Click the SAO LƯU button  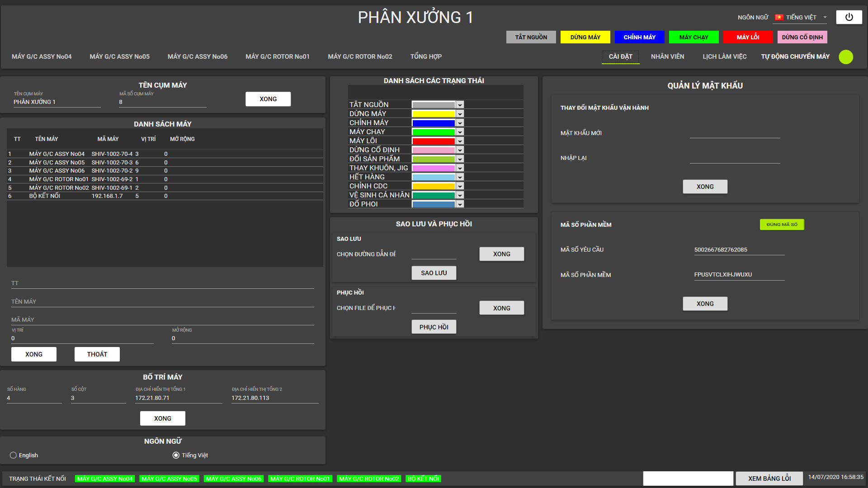tap(434, 273)
